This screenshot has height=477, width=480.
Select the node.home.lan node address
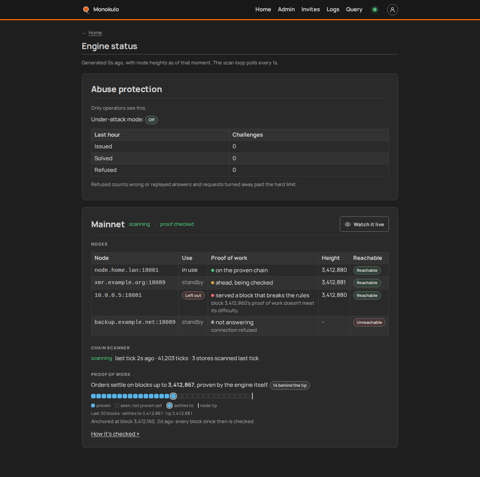click(126, 270)
